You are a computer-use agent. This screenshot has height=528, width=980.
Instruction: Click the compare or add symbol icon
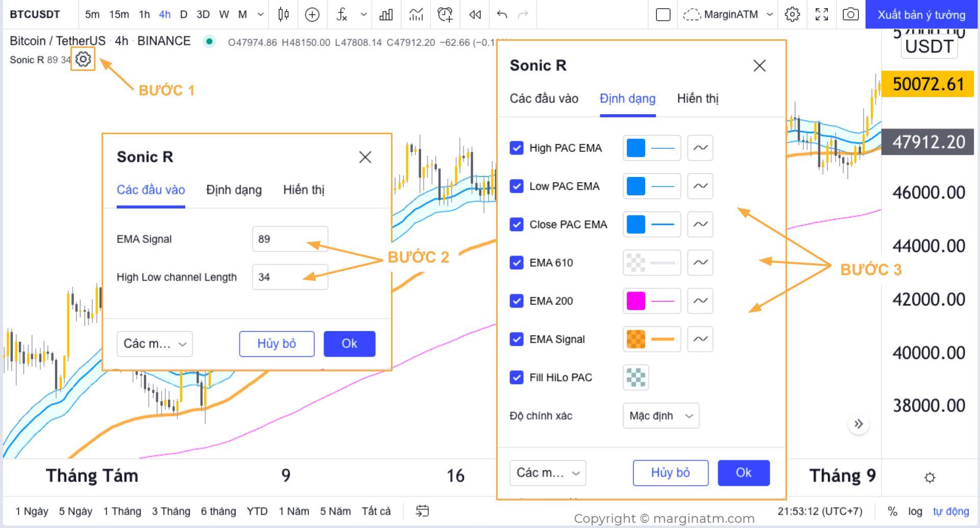pos(312,14)
